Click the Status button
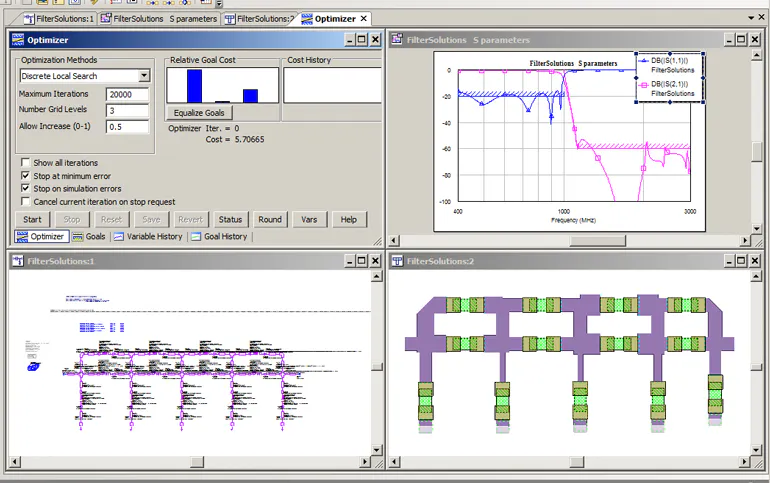The height and width of the screenshot is (483, 770). tap(230, 219)
